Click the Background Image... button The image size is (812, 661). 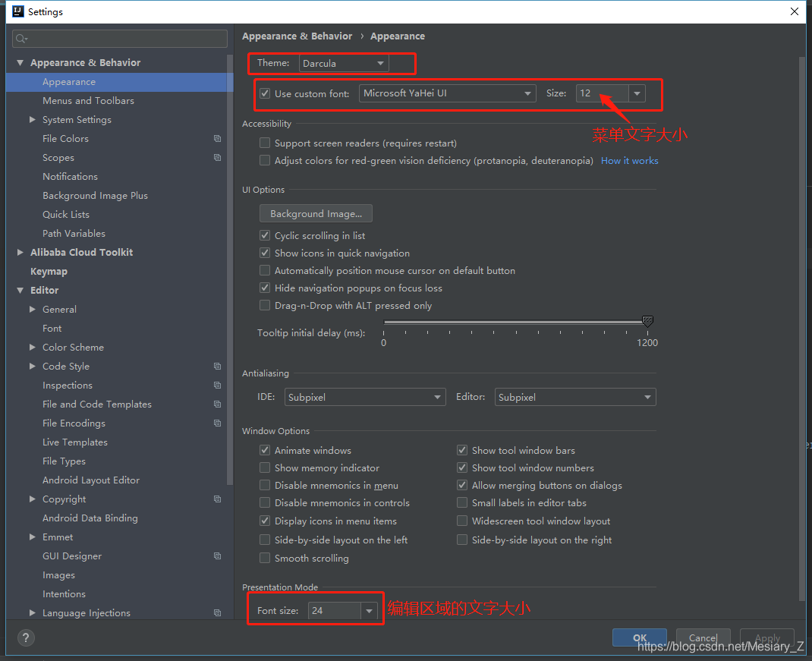316,213
